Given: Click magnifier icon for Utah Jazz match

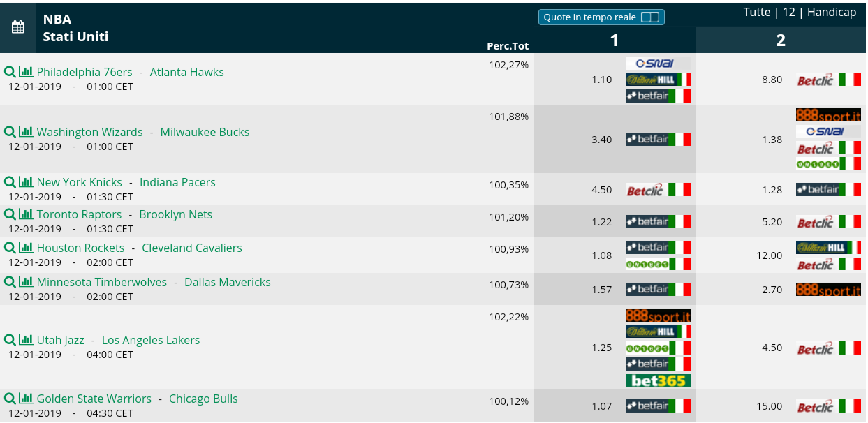Looking at the screenshot, I should point(10,340).
